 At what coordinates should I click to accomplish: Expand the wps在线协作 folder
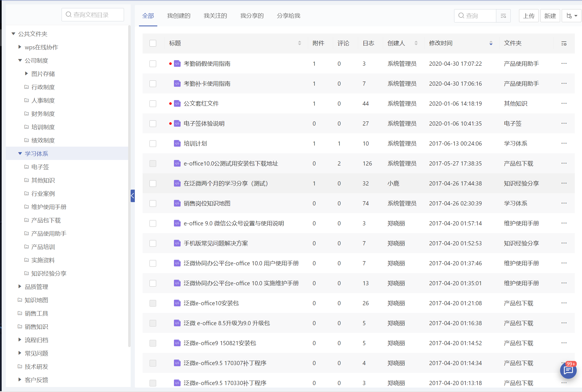[x=20, y=47]
